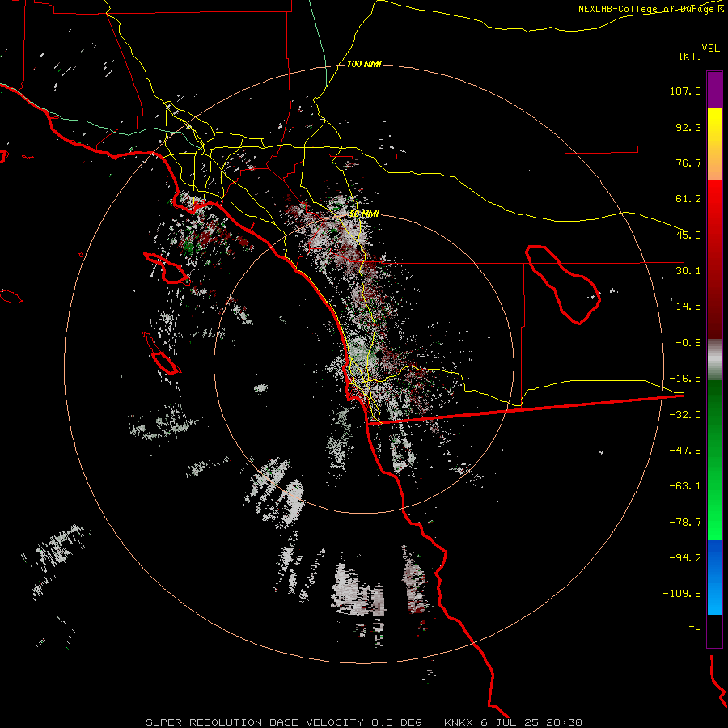Select the -0.9 legend value
This screenshot has height=728, width=728.
(688, 343)
